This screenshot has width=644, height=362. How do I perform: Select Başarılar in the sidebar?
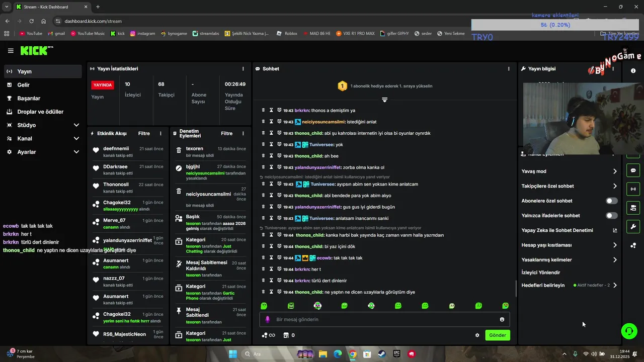(43, 99)
